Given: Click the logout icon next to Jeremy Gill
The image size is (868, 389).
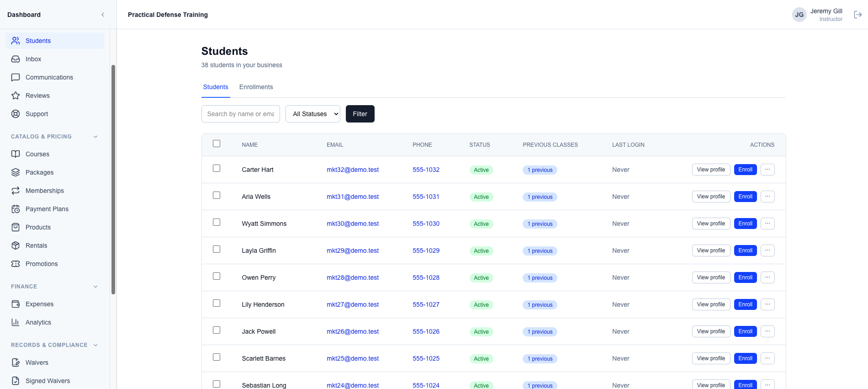Looking at the screenshot, I should point(858,15).
